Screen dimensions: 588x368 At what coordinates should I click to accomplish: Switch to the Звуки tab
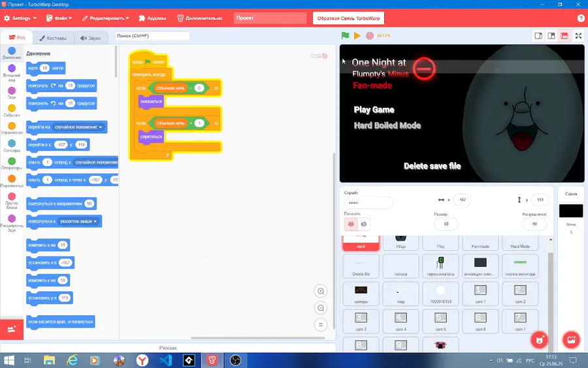click(x=90, y=38)
